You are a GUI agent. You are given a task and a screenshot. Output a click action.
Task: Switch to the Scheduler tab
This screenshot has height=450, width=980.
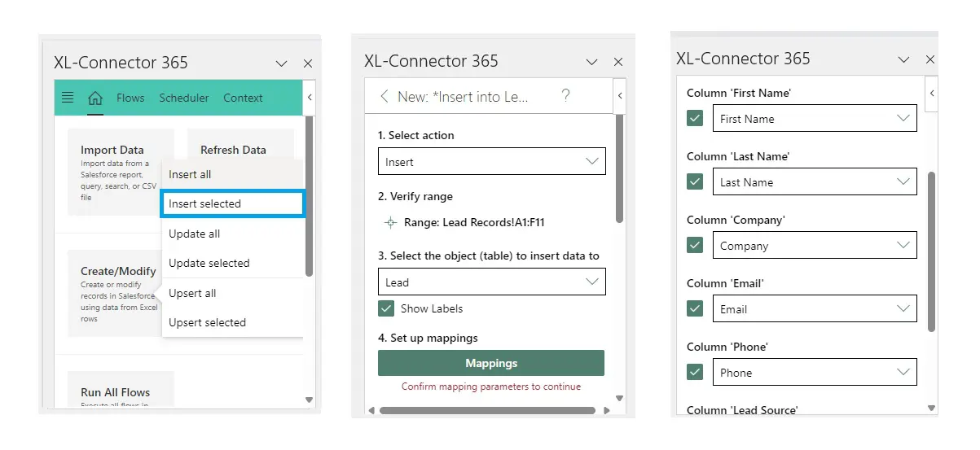pos(184,98)
